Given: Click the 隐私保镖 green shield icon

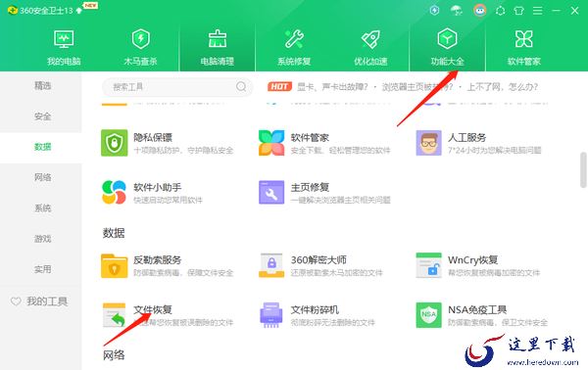Looking at the screenshot, I should (x=115, y=143).
